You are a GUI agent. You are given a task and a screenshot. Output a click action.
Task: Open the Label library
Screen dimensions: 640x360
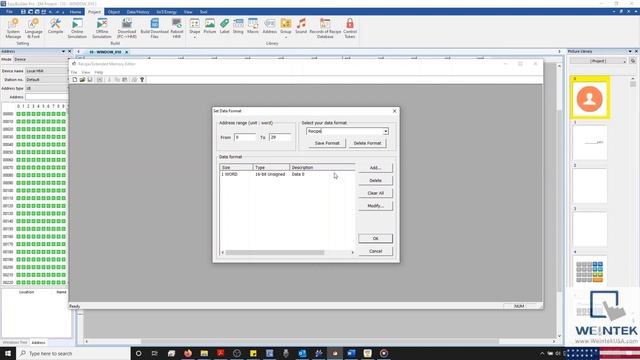point(224,26)
